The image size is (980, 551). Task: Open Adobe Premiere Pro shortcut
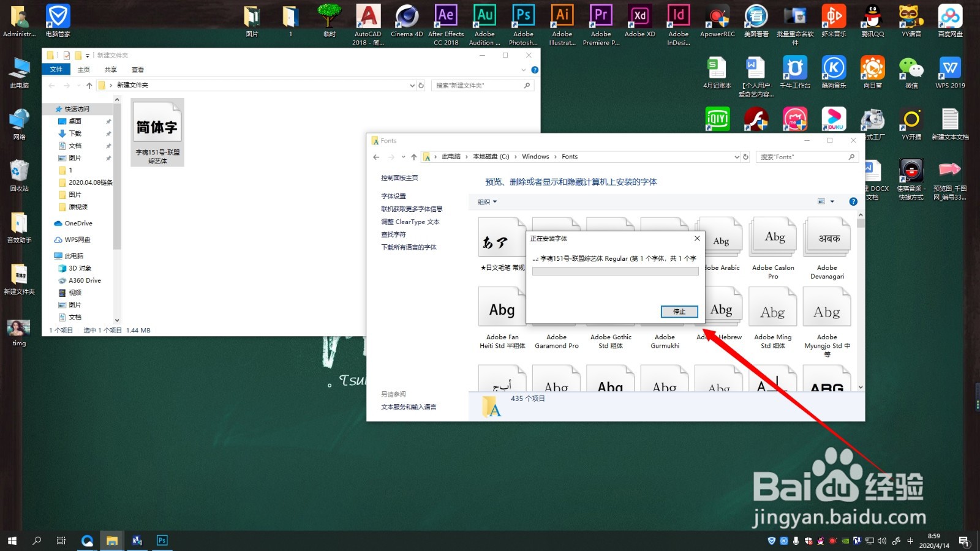pos(601,25)
